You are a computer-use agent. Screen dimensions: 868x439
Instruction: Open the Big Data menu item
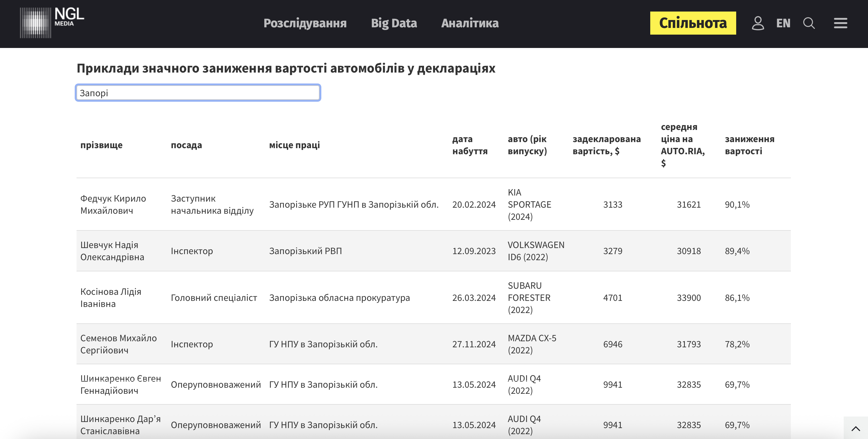coord(394,23)
